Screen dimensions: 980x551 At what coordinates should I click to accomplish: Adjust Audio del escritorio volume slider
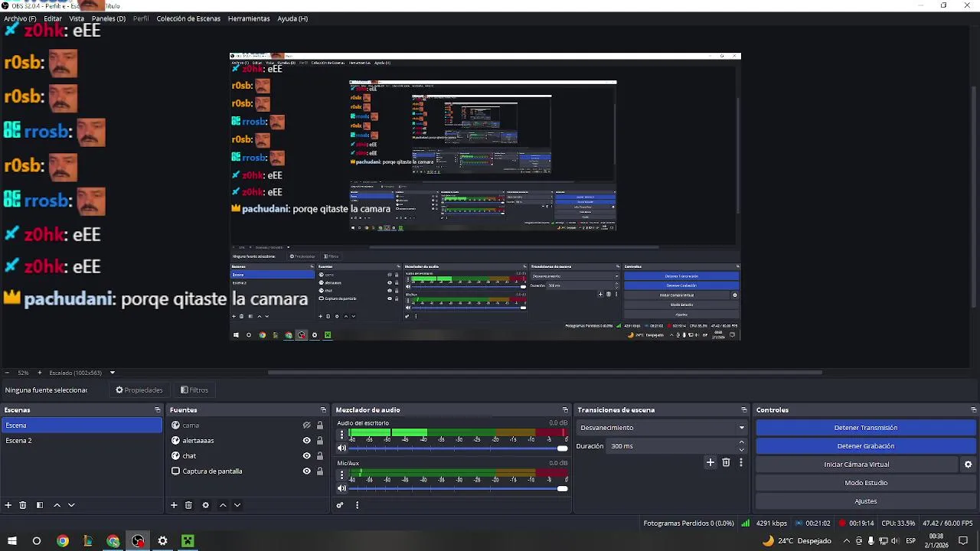(459, 448)
